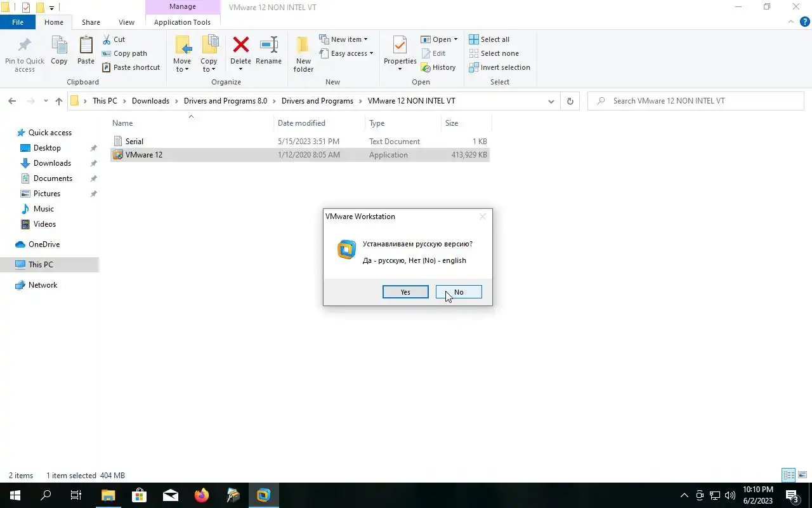Screen dimensions: 812x508
Task: Sort by the Date modified column
Action: point(320,123)
